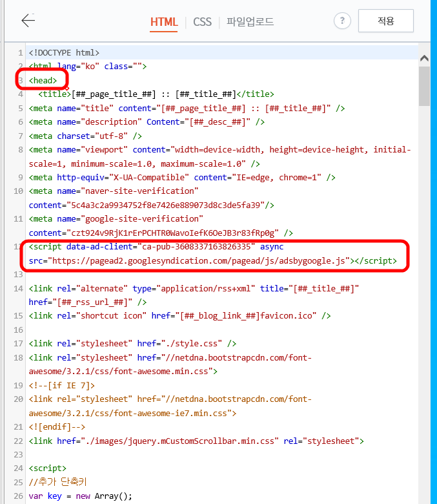Place cursor on the <!DOCTYPE html> line
437x504 pixels.
tap(64, 52)
